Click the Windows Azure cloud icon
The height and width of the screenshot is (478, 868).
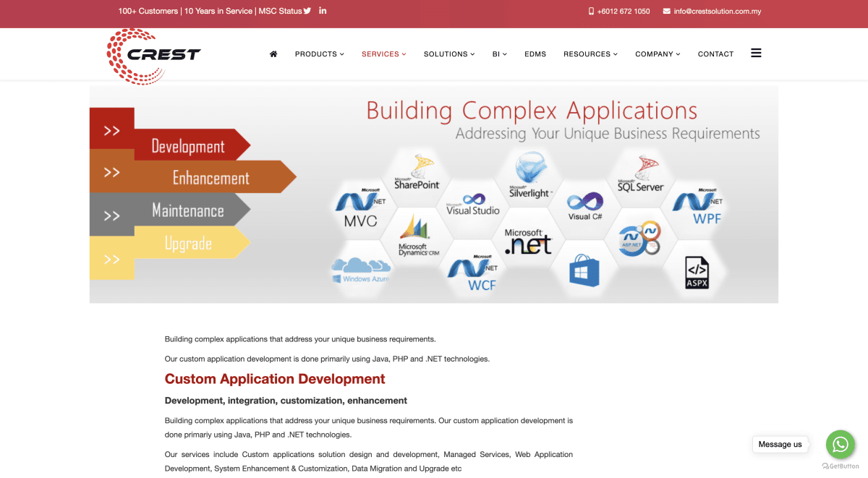(x=361, y=270)
